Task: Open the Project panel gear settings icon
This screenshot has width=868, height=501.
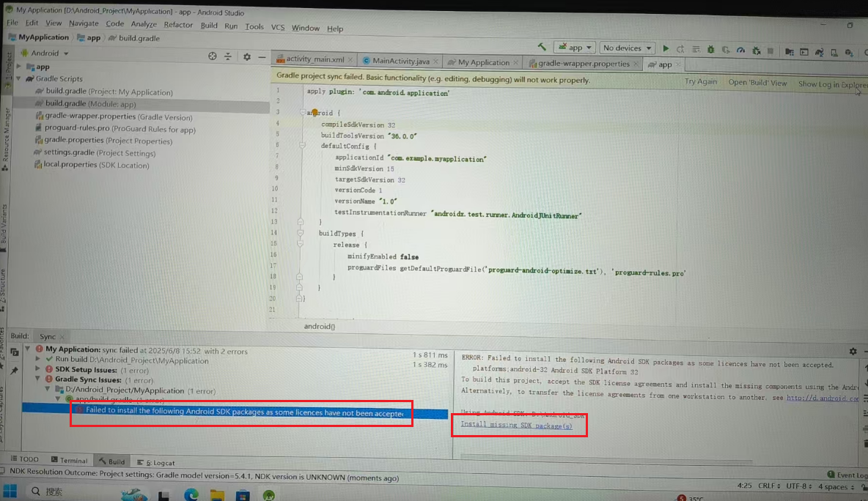Action: click(x=247, y=56)
